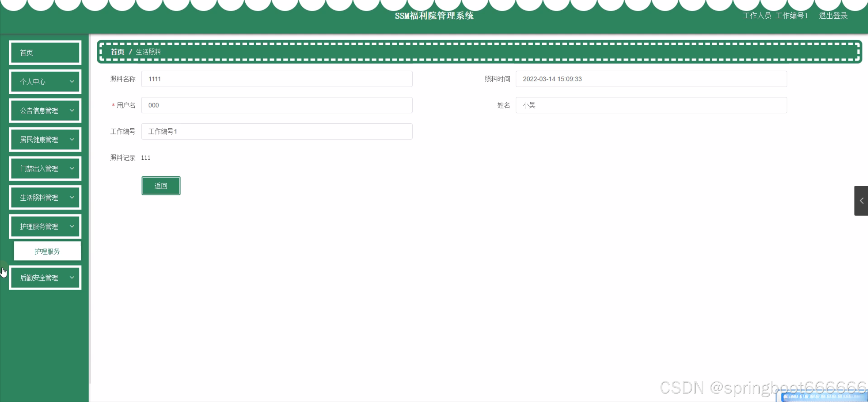The image size is (868, 402).
Task: Open the 后勤安全管理 sidebar menu
Action: pyautogui.click(x=45, y=278)
